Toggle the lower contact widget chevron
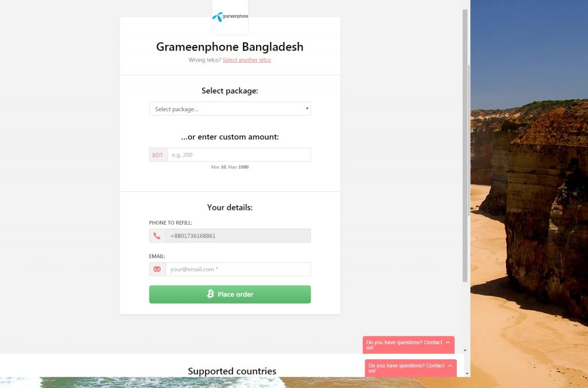The image size is (588, 388). [x=450, y=365]
